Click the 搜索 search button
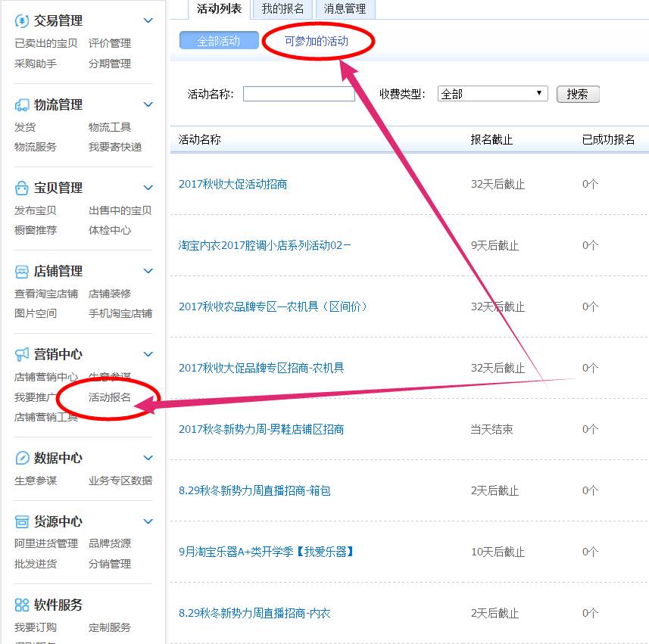The height and width of the screenshot is (644, 649). [578, 93]
